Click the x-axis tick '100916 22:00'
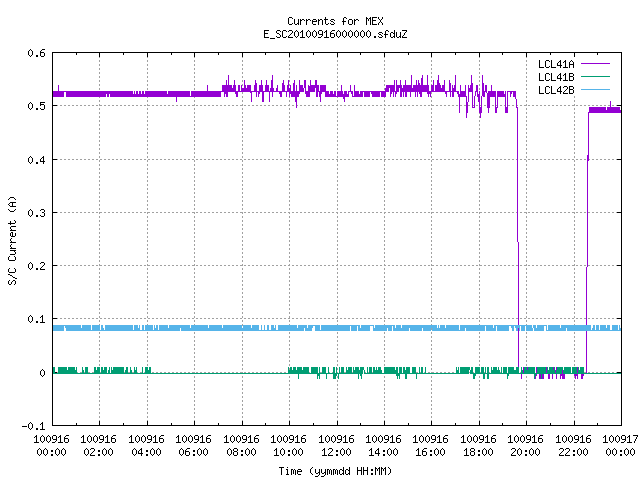 (x=573, y=446)
